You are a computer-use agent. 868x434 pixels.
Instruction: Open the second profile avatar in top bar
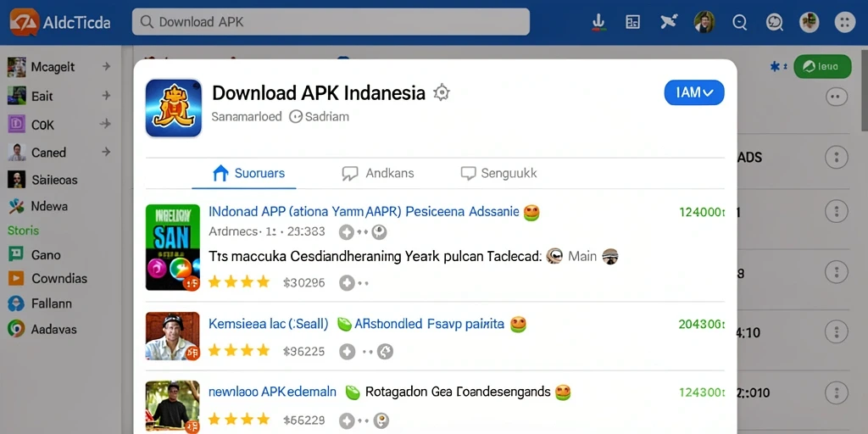pos(809,22)
